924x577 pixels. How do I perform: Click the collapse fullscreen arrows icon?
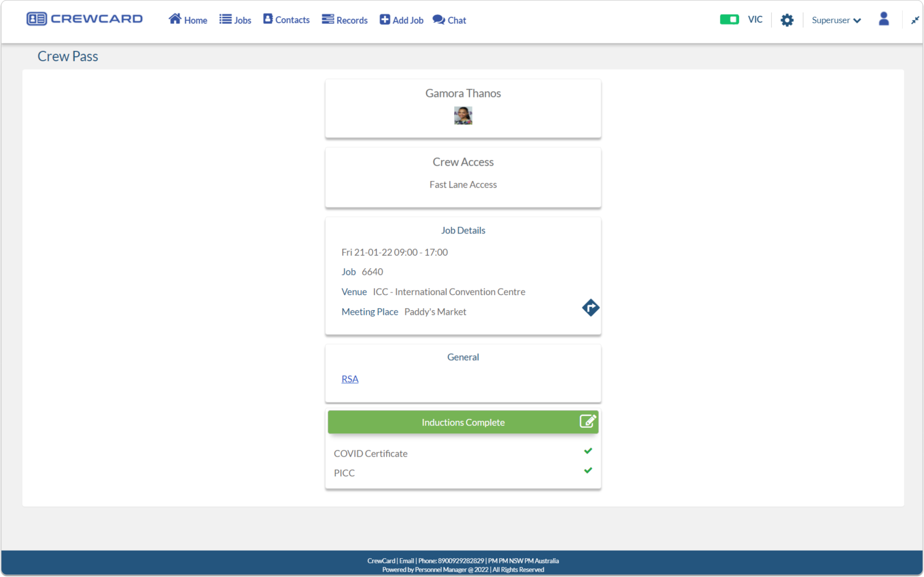914,20
